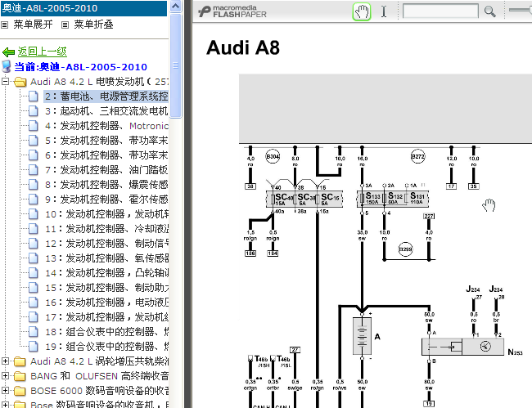532x408 pixels.
Task: Click 菜单折叠 to collapse all menus
Action: pos(93,25)
